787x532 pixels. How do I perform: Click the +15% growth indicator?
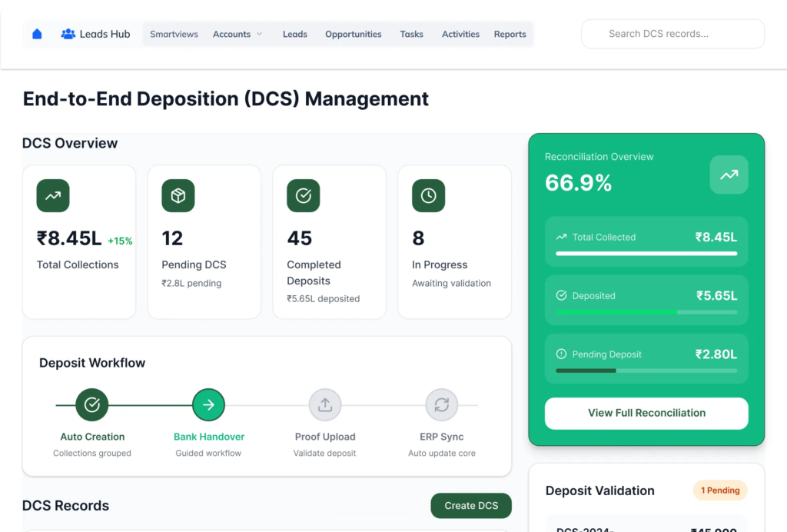(120, 241)
